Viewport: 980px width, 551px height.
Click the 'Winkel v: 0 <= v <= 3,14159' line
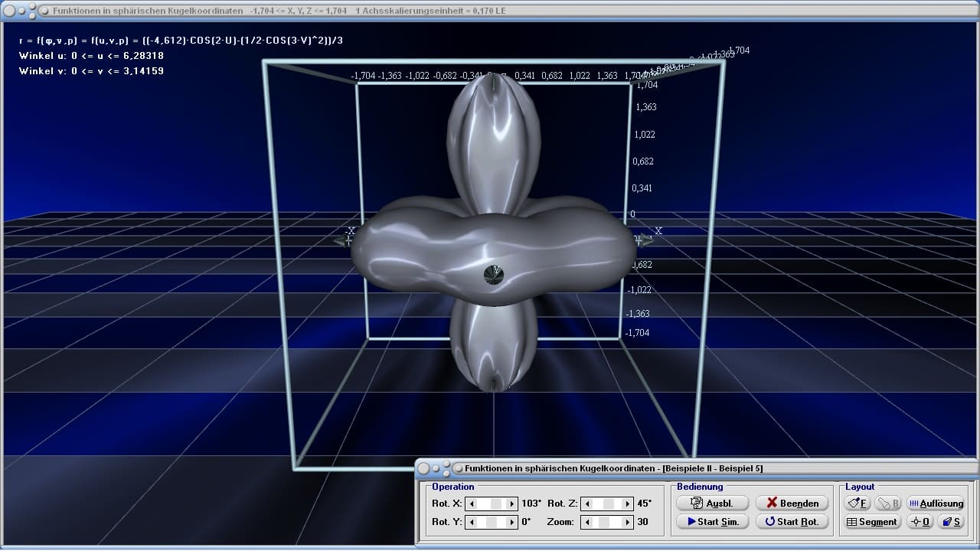tap(91, 71)
